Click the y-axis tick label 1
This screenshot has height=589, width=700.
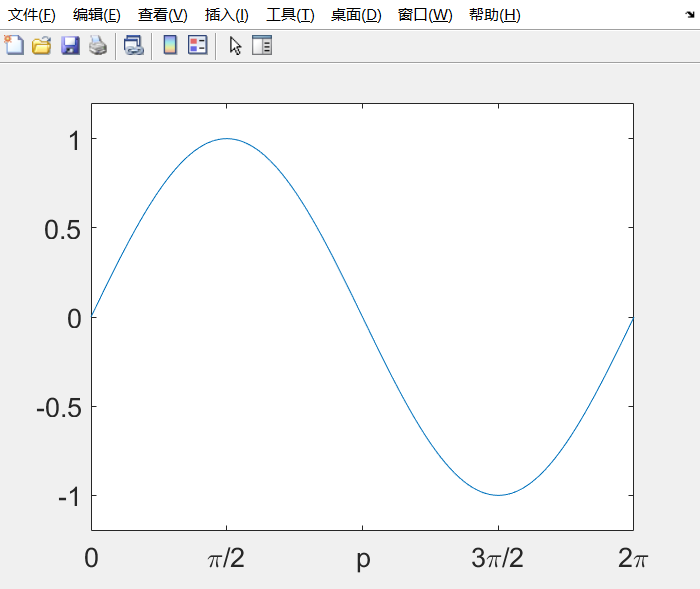pyautogui.click(x=74, y=141)
